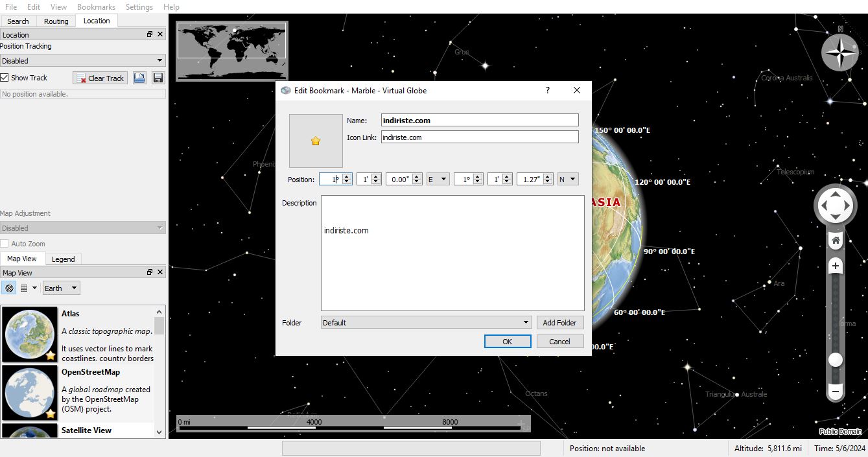
Task: Open the E longitude direction dropdown
Action: pos(438,180)
